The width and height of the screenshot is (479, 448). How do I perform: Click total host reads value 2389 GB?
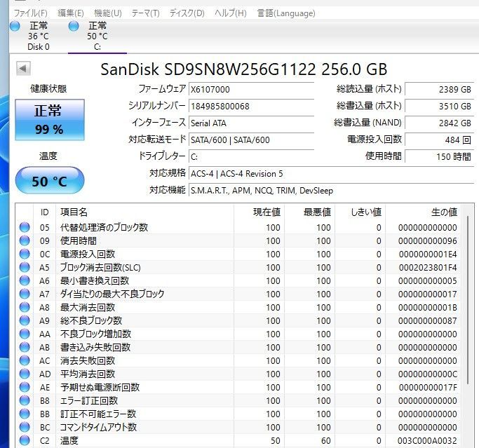coord(440,90)
